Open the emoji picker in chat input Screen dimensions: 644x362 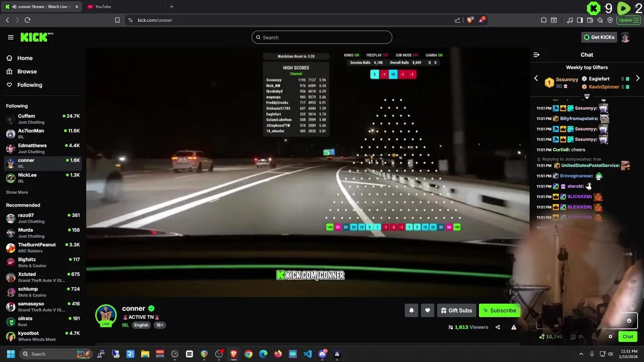click(x=629, y=321)
